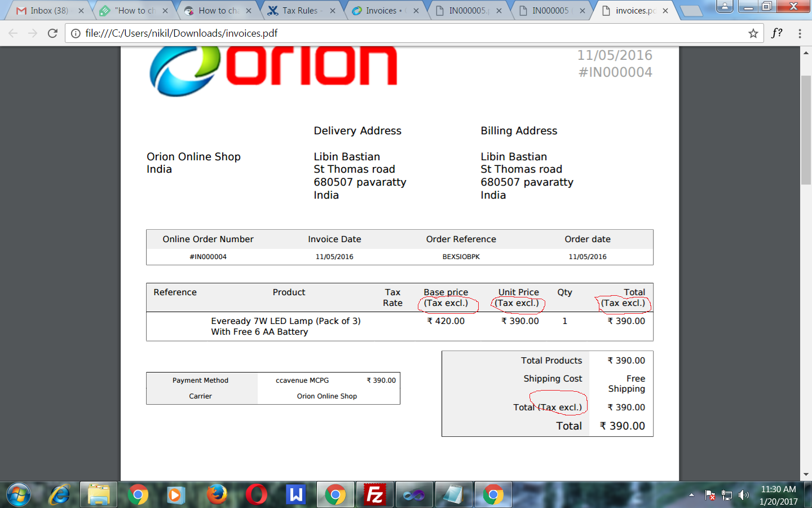Switch to the Invoices tab with blue favicon
Image resolution: width=812 pixels, height=508 pixels.
386,11
